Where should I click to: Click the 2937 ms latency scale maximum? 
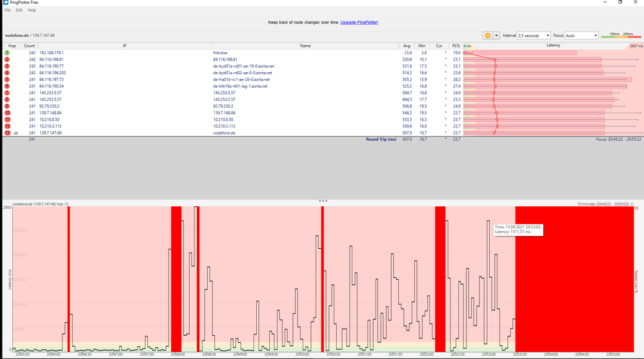click(x=636, y=46)
